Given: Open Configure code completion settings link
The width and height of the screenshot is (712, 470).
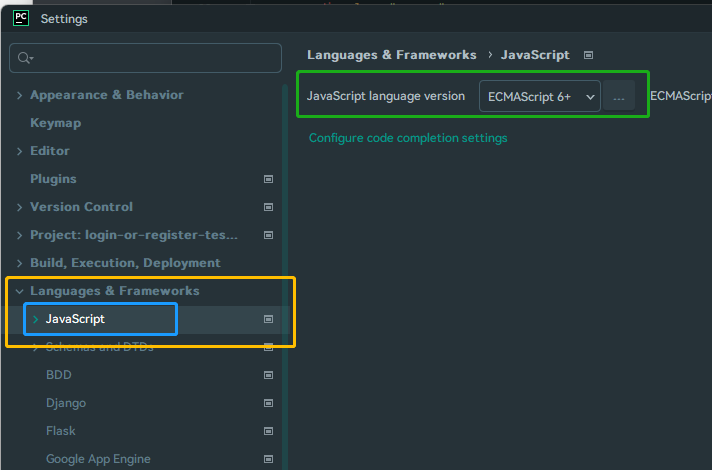Looking at the screenshot, I should tap(408, 138).
